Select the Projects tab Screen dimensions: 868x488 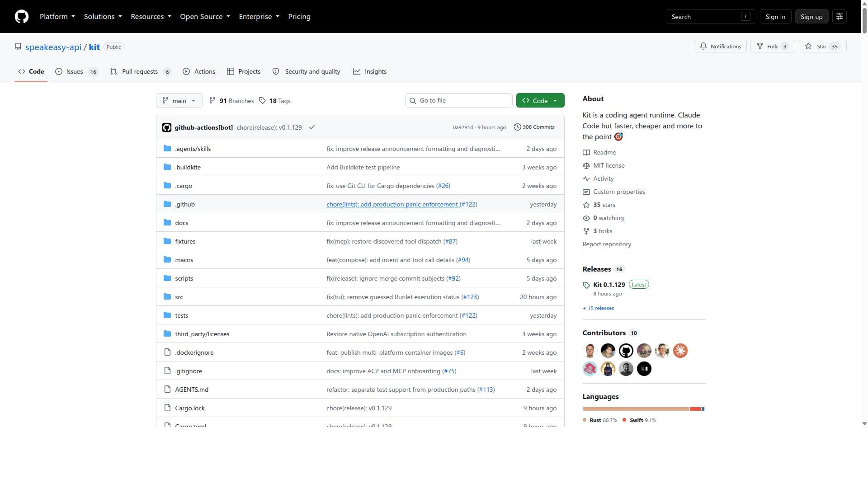point(244,71)
